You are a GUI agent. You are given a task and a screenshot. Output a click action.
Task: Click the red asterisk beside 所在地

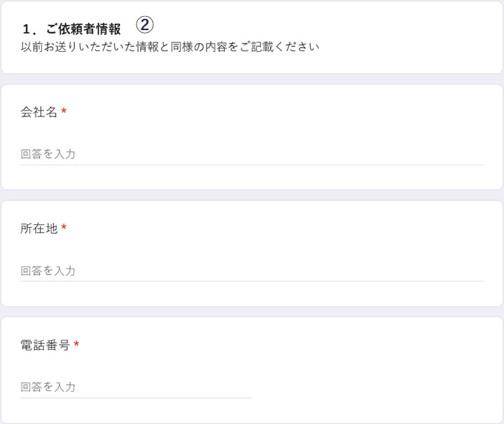(64, 228)
